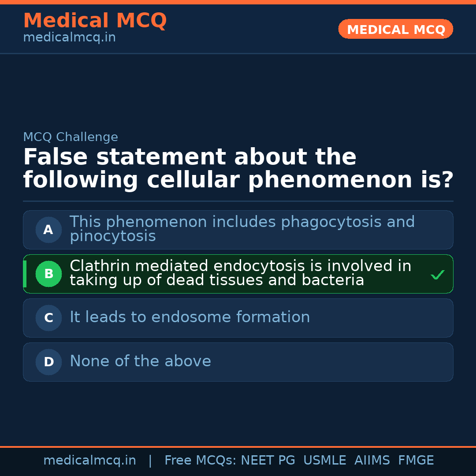Select the green B letter circle

click(x=48, y=274)
